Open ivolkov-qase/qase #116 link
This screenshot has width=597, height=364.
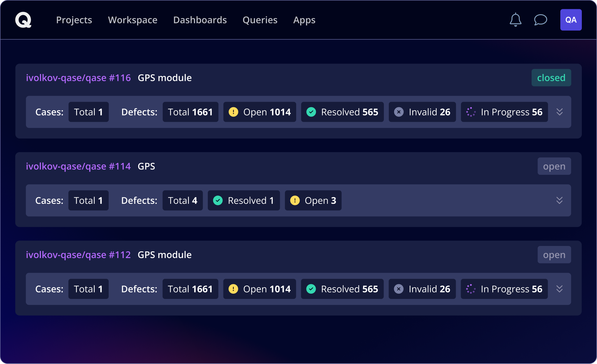point(78,78)
